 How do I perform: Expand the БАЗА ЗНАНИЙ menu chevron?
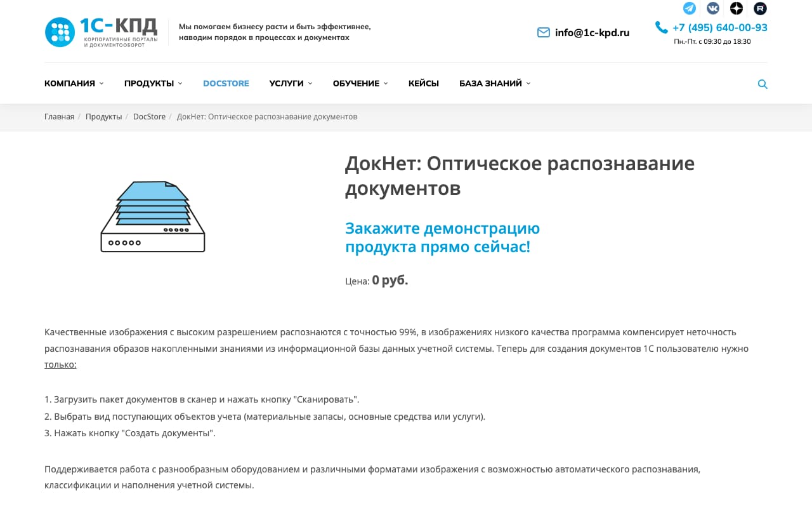tap(528, 83)
